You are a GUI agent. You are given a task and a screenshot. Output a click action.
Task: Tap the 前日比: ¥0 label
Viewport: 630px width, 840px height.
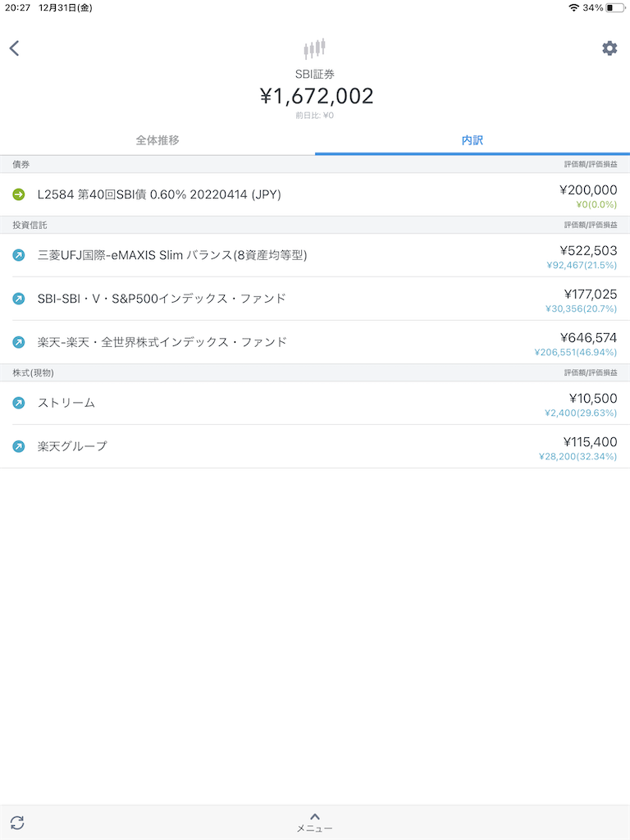point(314,115)
